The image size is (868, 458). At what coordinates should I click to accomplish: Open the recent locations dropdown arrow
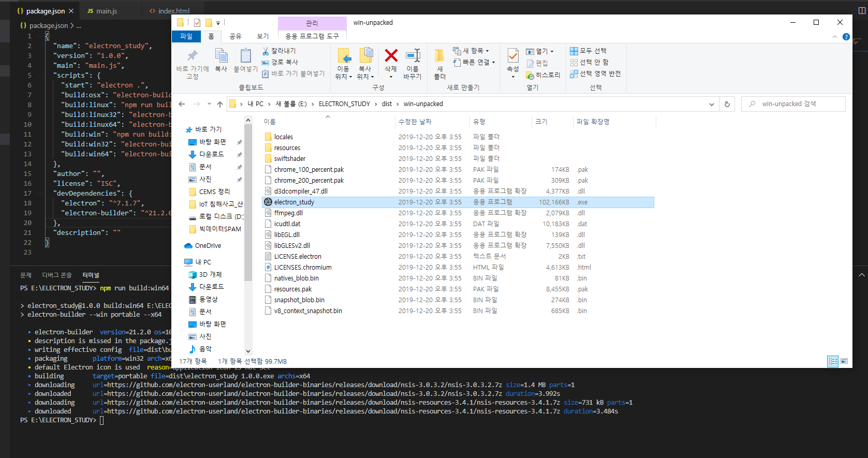[x=209, y=104]
